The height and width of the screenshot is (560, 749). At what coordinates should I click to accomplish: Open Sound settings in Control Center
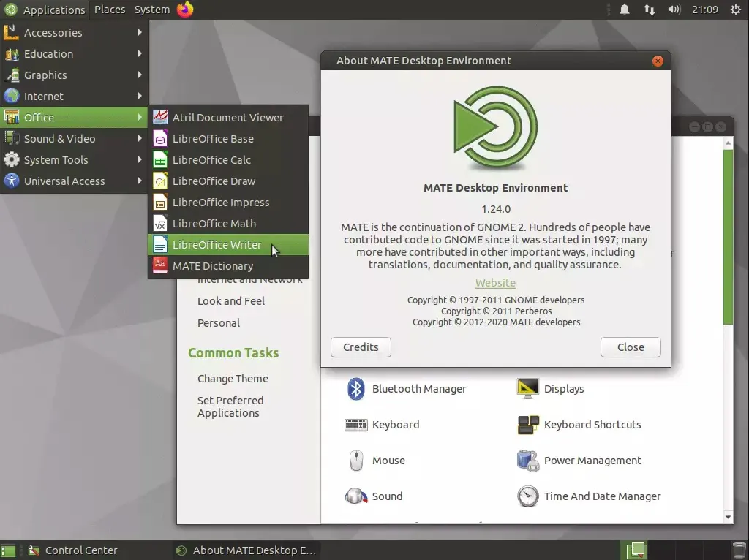(374, 496)
